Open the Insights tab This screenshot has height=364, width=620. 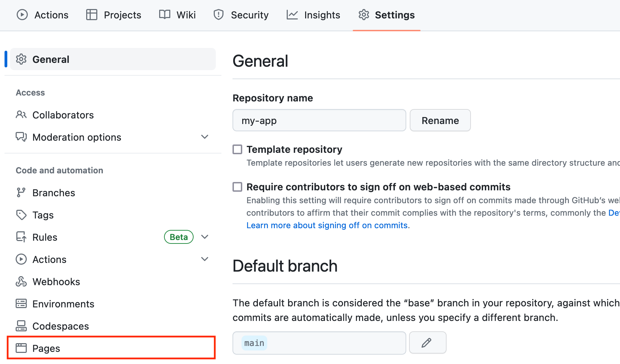[322, 15]
